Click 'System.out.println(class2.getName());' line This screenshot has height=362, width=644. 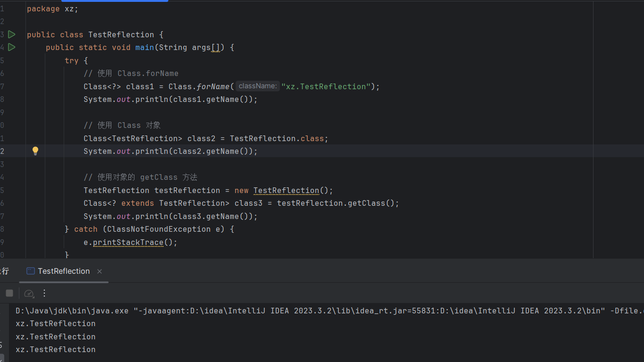[170, 151]
